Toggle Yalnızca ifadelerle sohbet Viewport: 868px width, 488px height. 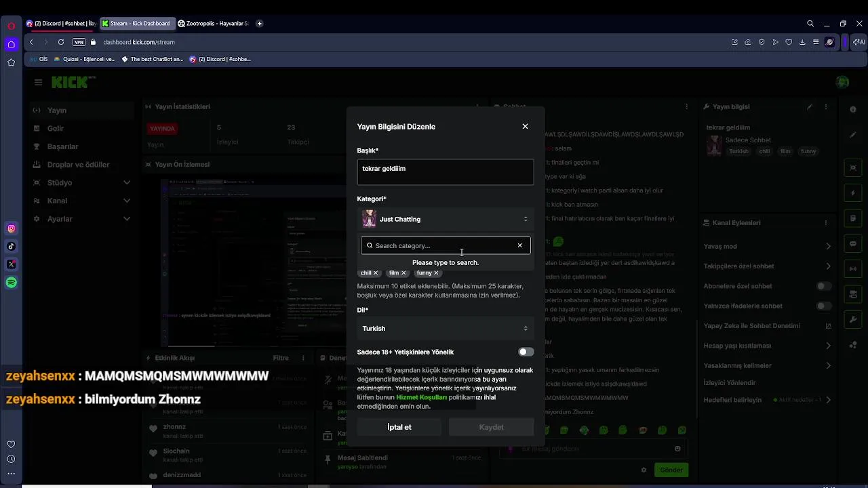pos(823,306)
